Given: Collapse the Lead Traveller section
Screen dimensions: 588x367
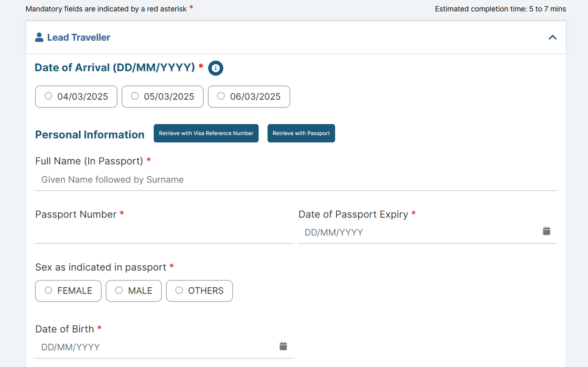Looking at the screenshot, I should tap(552, 37).
